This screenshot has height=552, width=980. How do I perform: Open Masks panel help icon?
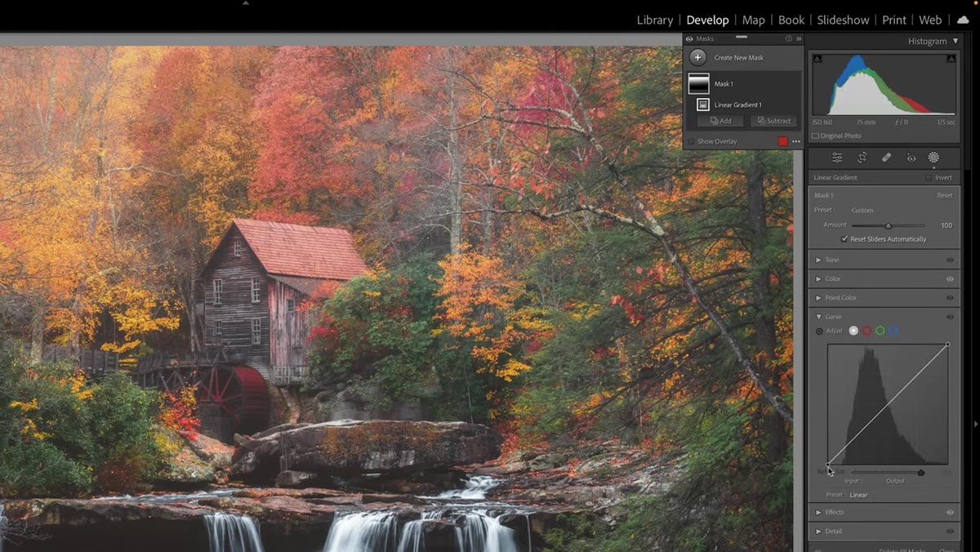pos(789,38)
